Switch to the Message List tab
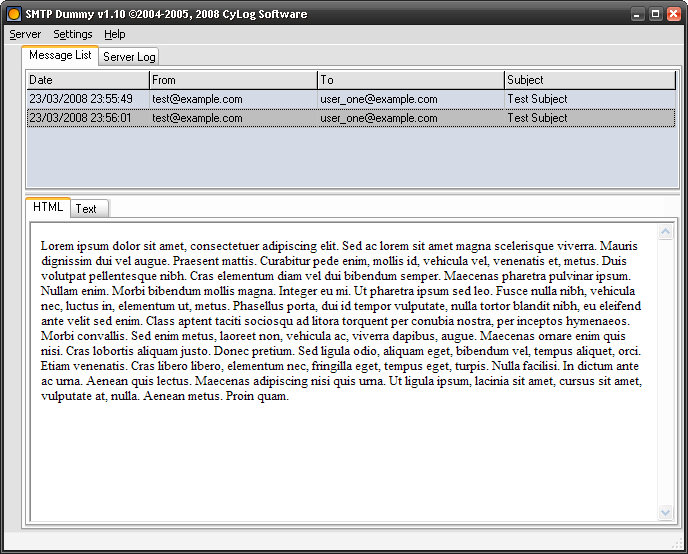 pyautogui.click(x=60, y=55)
